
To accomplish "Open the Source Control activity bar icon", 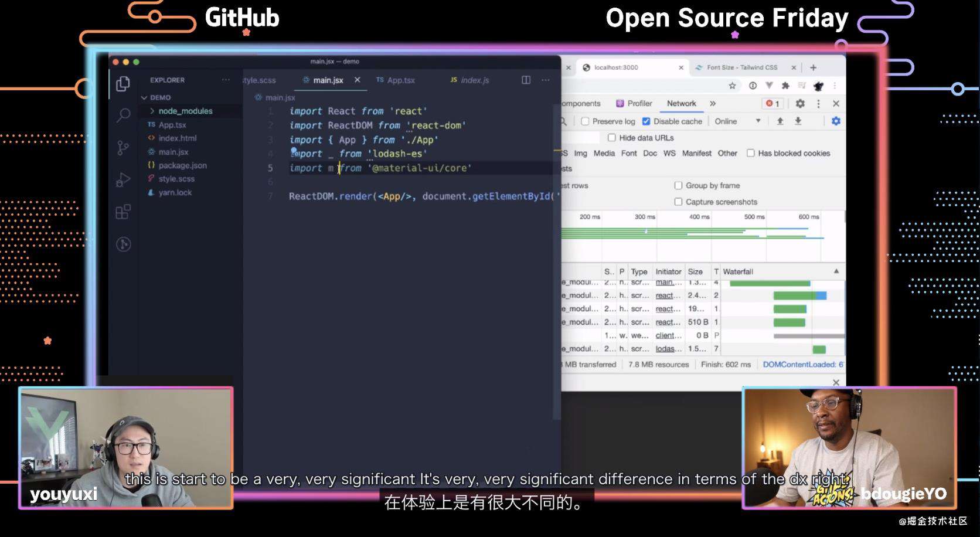I will click(123, 148).
